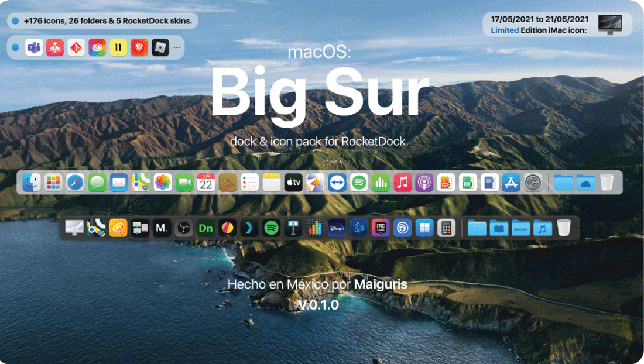Open the M. app icon
The image size is (644, 364).
(162, 228)
